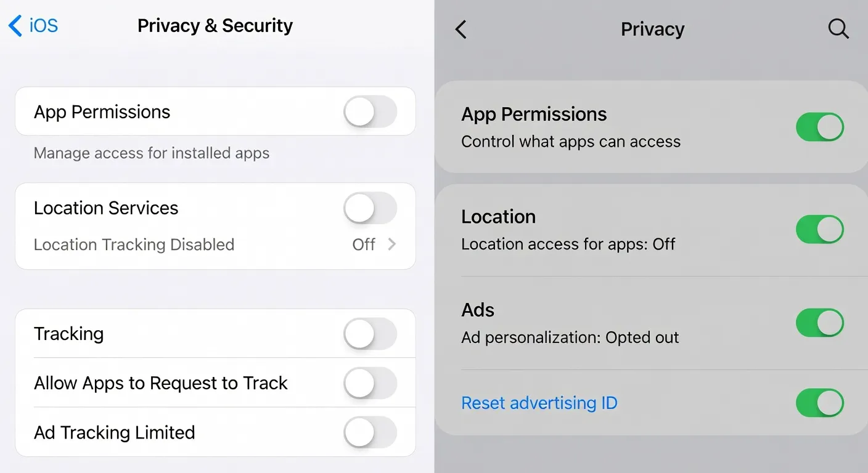Select the Ads settings entry
The width and height of the screenshot is (868, 473).
(477, 310)
